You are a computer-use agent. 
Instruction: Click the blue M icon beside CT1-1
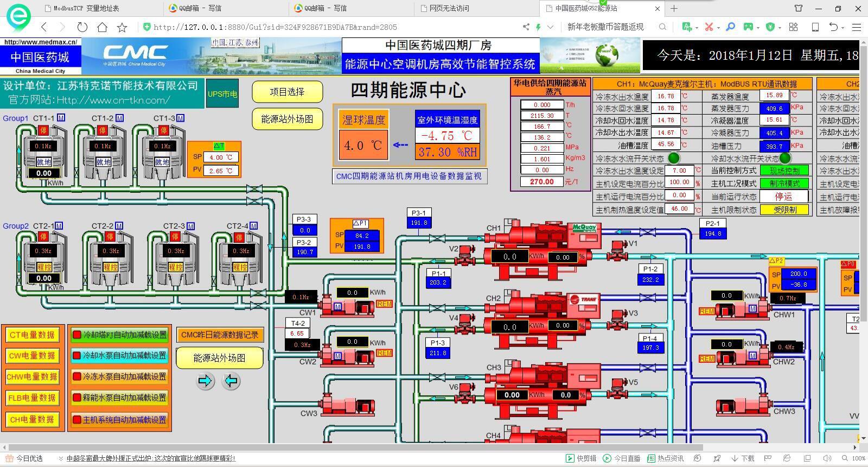pyautogui.click(x=61, y=118)
